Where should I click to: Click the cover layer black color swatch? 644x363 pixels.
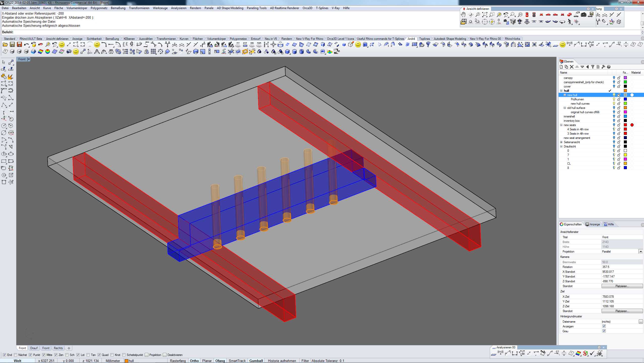625,86
